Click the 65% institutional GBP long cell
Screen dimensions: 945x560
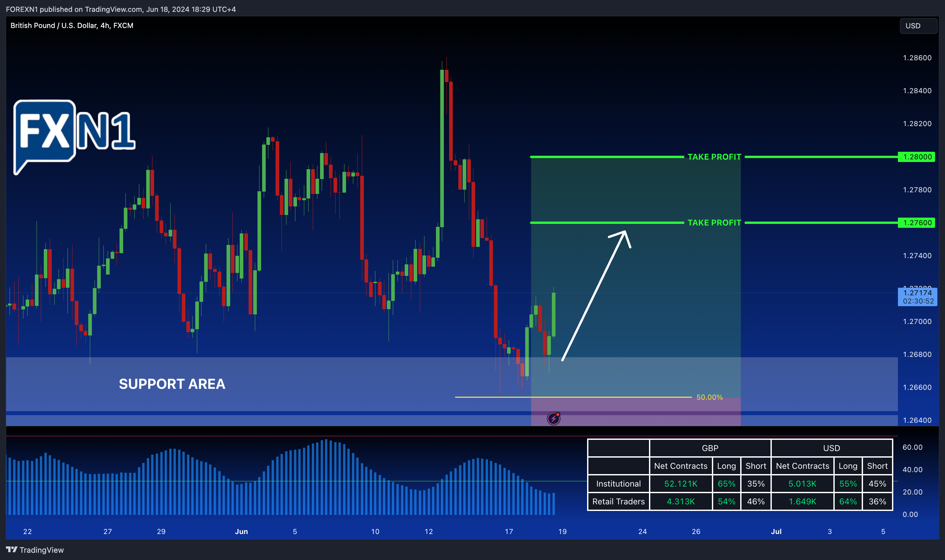click(x=726, y=484)
